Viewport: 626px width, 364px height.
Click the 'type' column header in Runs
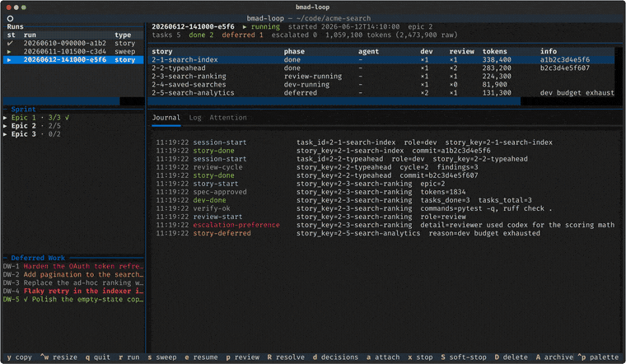123,35
